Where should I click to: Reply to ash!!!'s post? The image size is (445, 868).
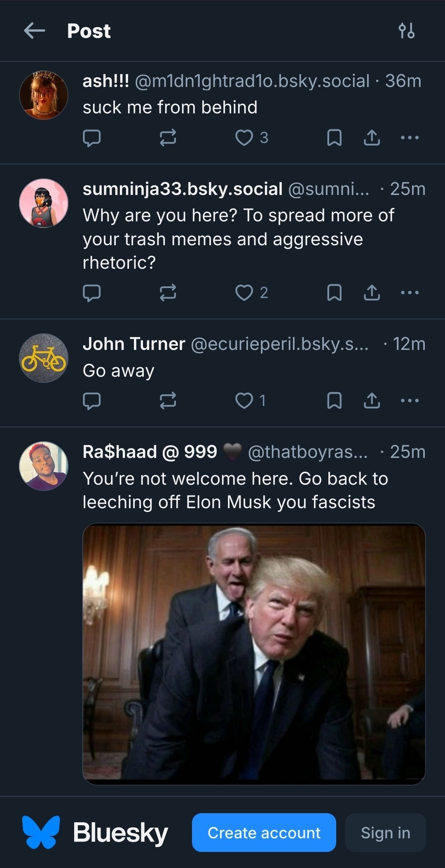tap(91, 138)
